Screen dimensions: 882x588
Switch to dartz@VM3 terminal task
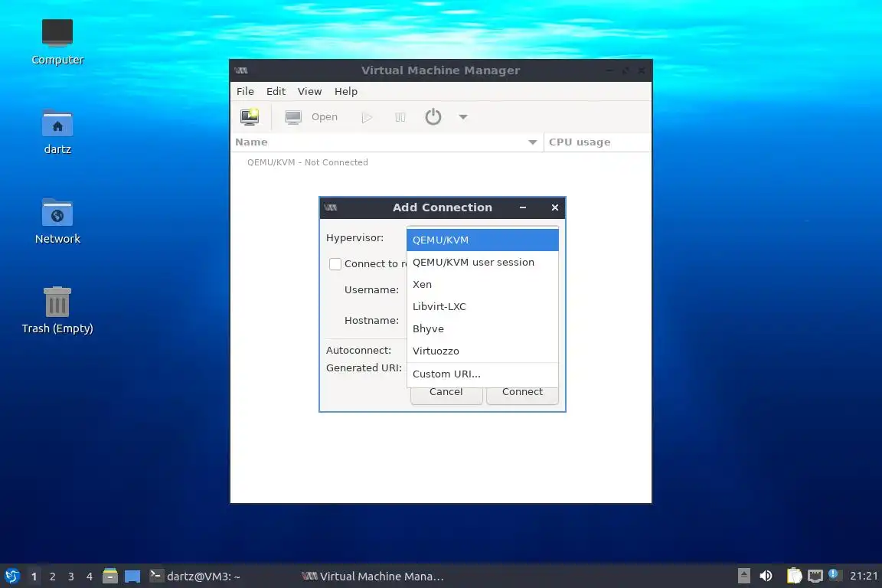coord(196,577)
